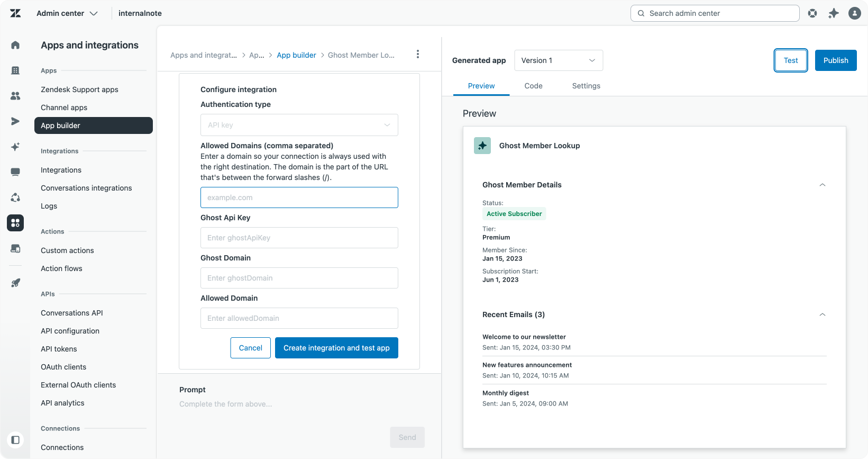Focus the Allowed Domain field

[299, 318]
